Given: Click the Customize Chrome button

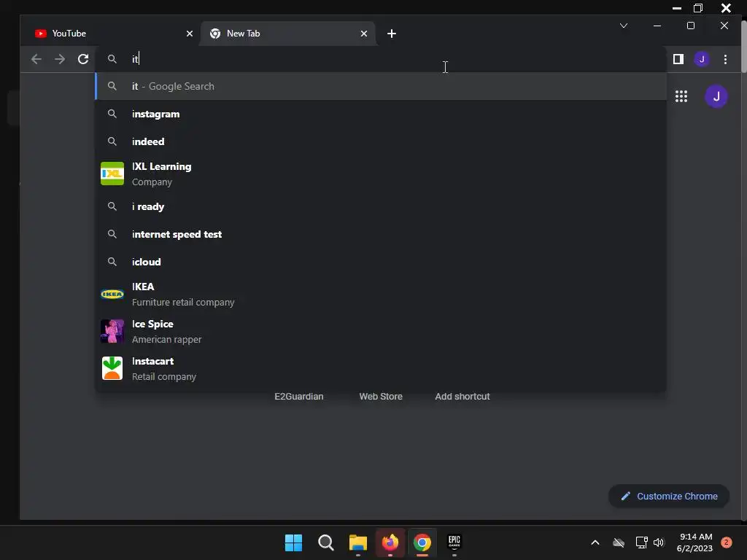Looking at the screenshot, I should 669,496.
